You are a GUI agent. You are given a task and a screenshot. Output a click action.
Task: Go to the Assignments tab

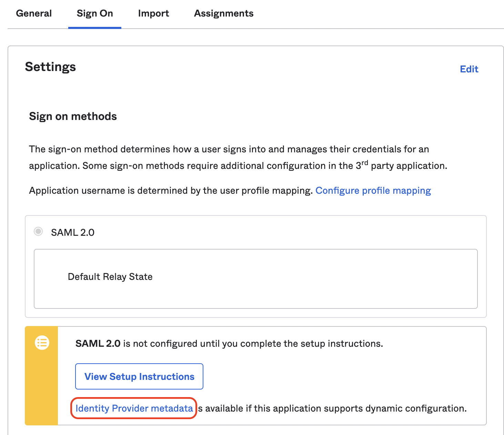click(224, 13)
